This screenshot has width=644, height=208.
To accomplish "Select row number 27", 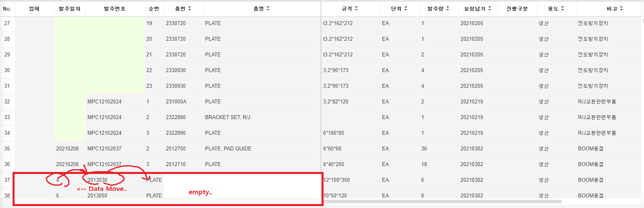I will [7, 23].
